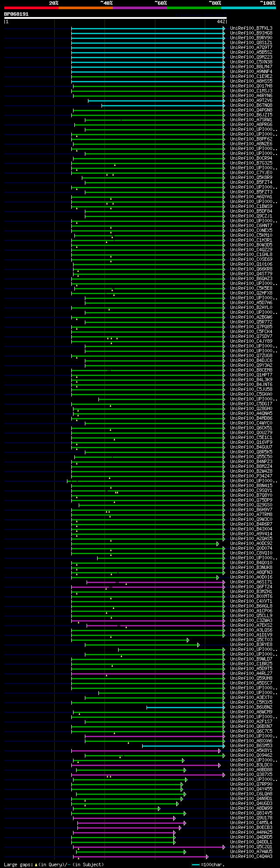Screen dimensions: 280x868
Task: Click label UniRef100_B6JZI5
Action: 251,115
